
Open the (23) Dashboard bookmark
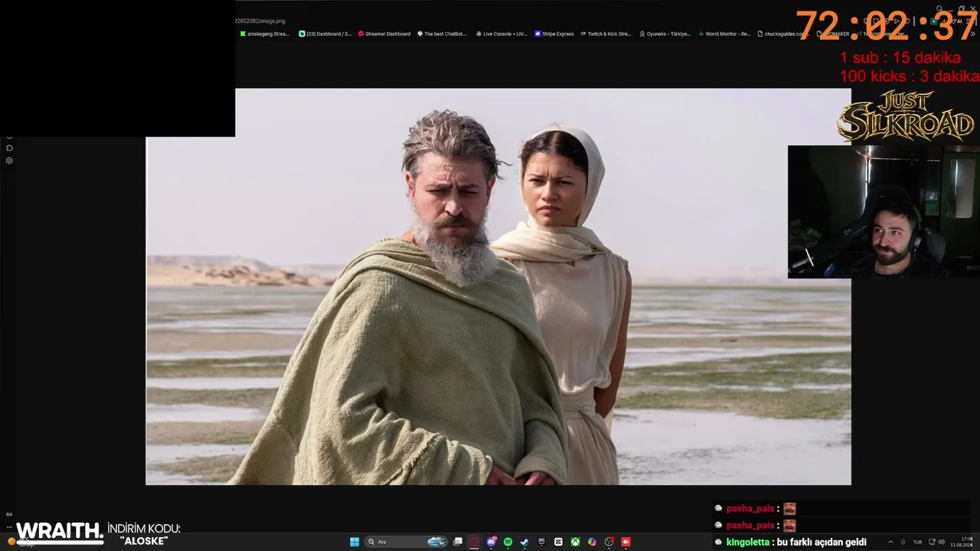click(325, 34)
